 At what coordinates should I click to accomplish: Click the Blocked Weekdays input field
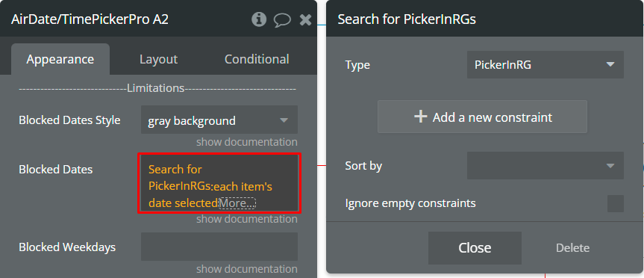pyautogui.click(x=219, y=247)
